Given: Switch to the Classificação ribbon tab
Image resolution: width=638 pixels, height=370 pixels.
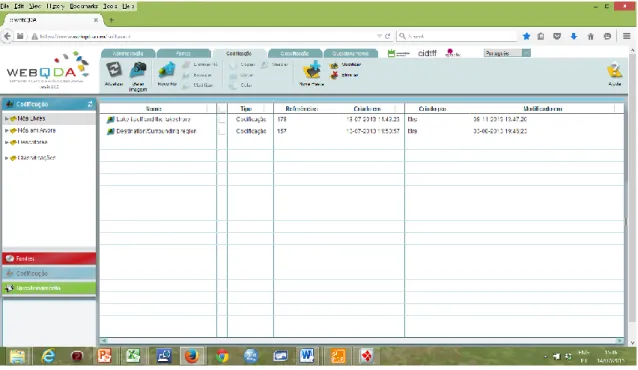Looking at the screenshot, I should coord(295,53).
